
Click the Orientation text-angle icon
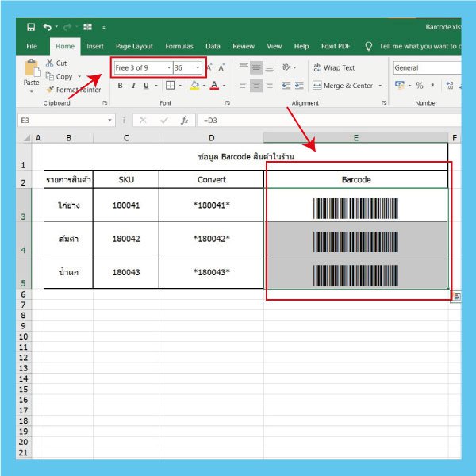(286, 67)
